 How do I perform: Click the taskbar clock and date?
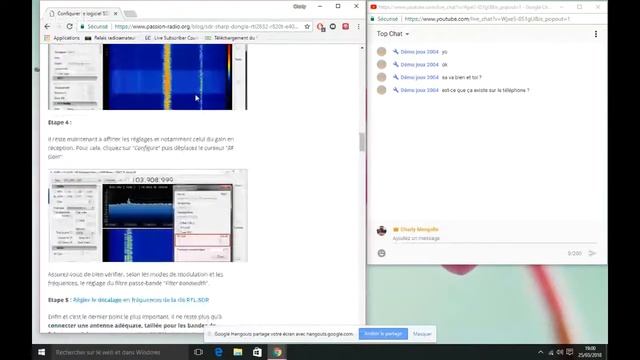click(x=590, y=352)
